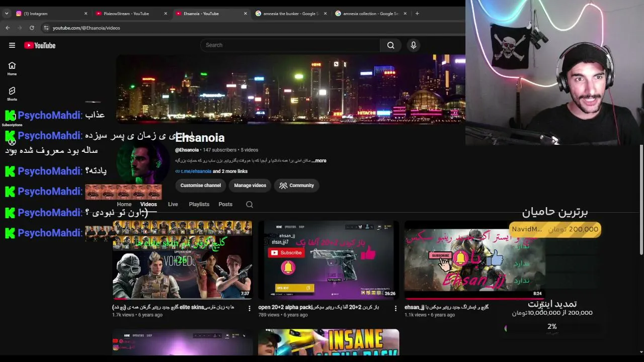Open the ehsan_jj video title
The width and height of the screenshot is (644, 362).
[447, 307]
